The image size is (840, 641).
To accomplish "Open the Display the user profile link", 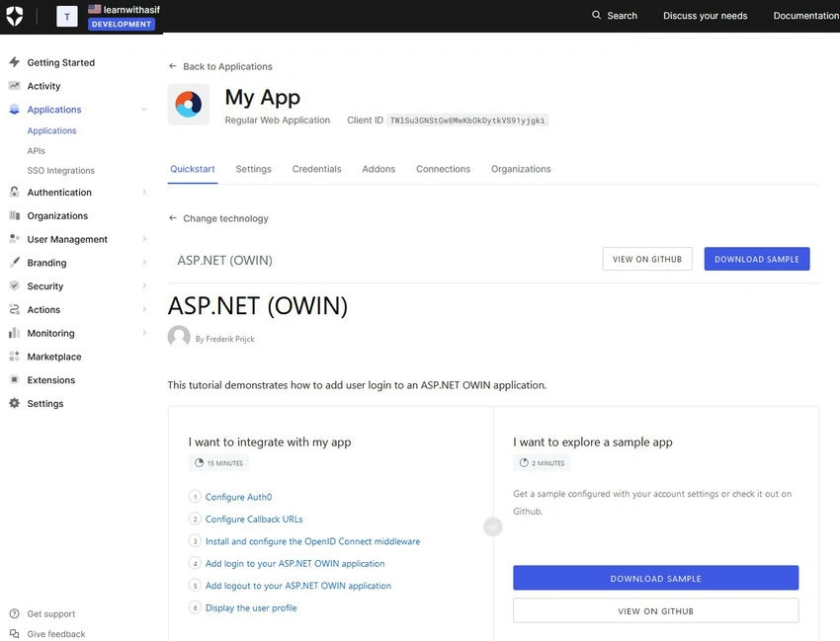I will tap(251, 607).
